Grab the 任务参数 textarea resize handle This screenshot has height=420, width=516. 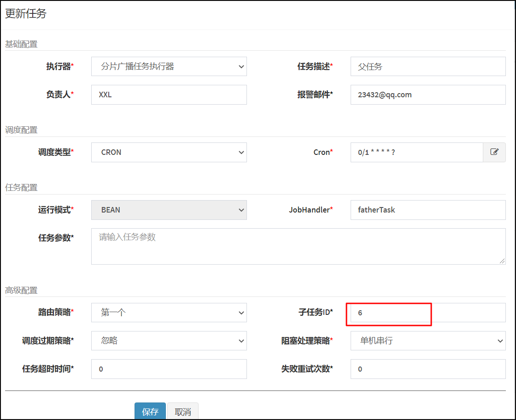point(502,261)
